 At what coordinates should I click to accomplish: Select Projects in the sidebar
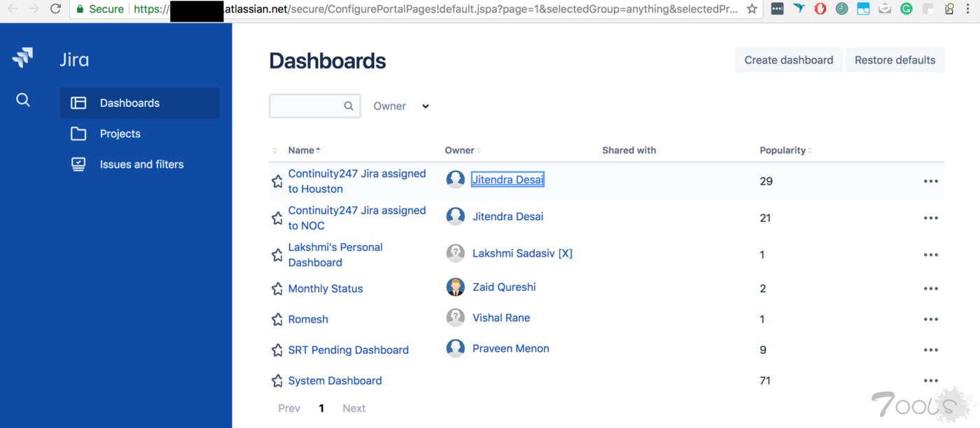pos(120,134)
